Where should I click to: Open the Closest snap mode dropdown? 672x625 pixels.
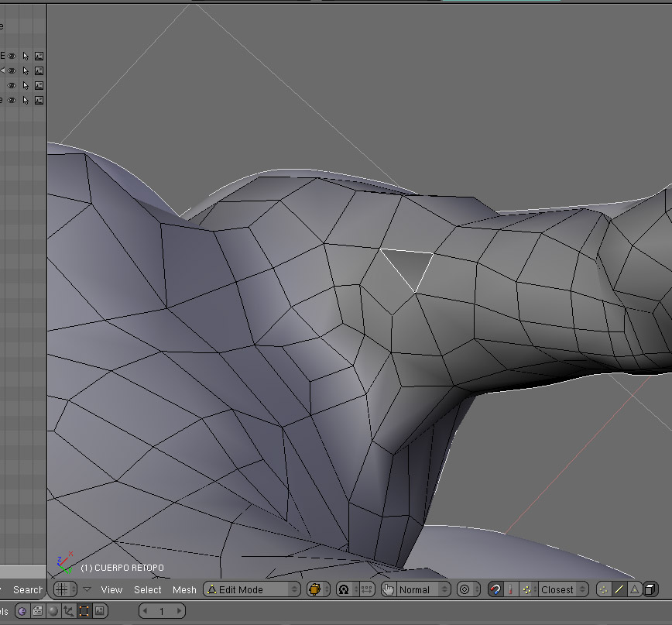pos(564,589)
